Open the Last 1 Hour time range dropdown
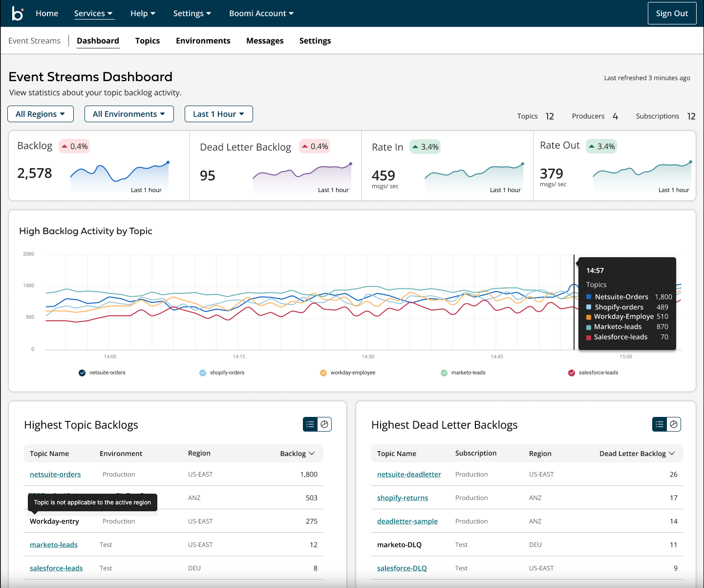Image resolution: width=704 pixels, height=588 pixels. pyautogui.click(x=218, y=114)
